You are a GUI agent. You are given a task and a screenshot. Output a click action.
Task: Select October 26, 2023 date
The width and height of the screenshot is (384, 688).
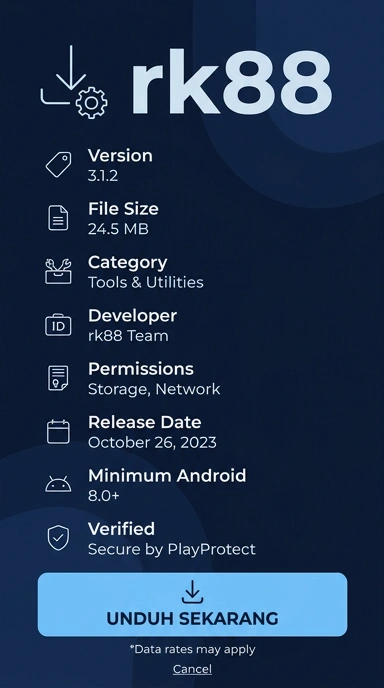pyautogui.click(x=152, y=442)
